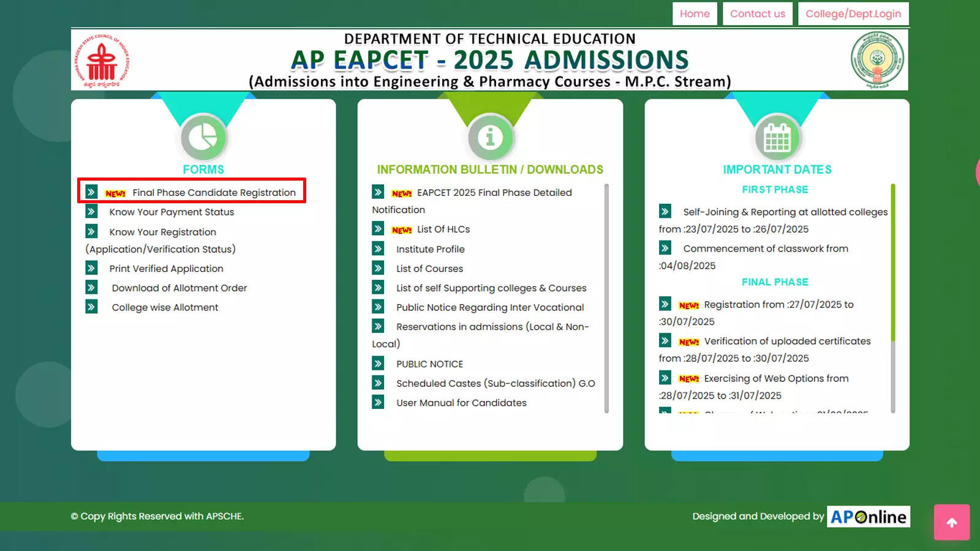The image size is (980, 551).
Task: Open Download of Allotment Order link
Action: tap(179, 288)
